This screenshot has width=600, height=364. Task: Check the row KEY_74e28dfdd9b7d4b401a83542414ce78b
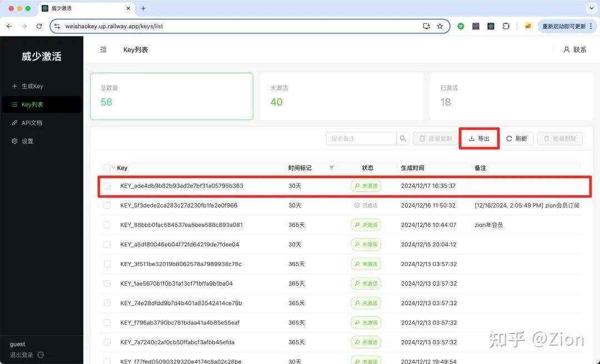tap(107, 303)
